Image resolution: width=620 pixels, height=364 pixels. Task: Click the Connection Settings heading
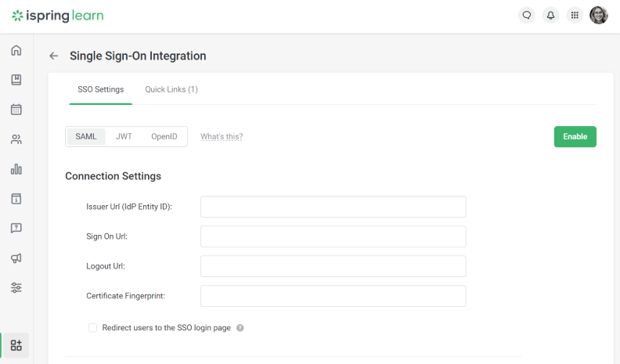(113, 176)
